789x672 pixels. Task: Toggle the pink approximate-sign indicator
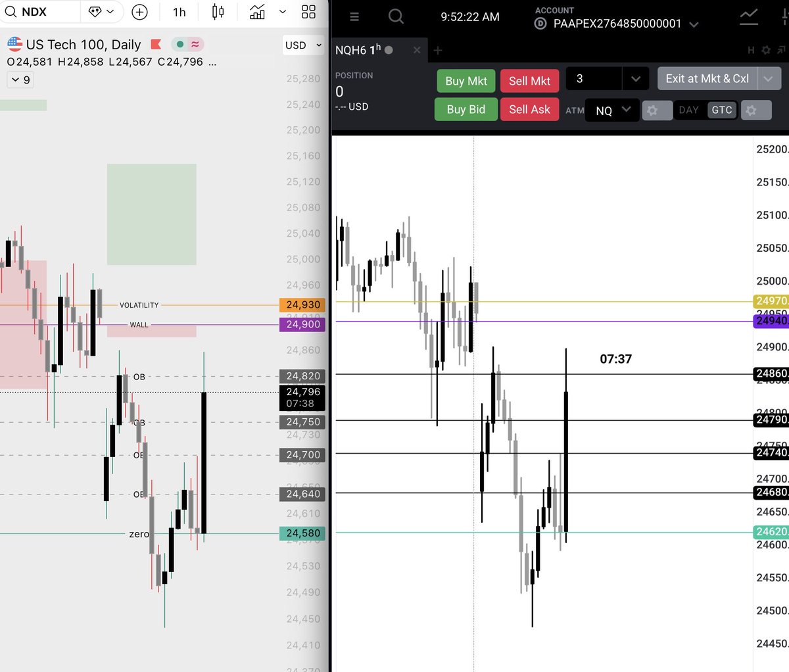(195, 45)
